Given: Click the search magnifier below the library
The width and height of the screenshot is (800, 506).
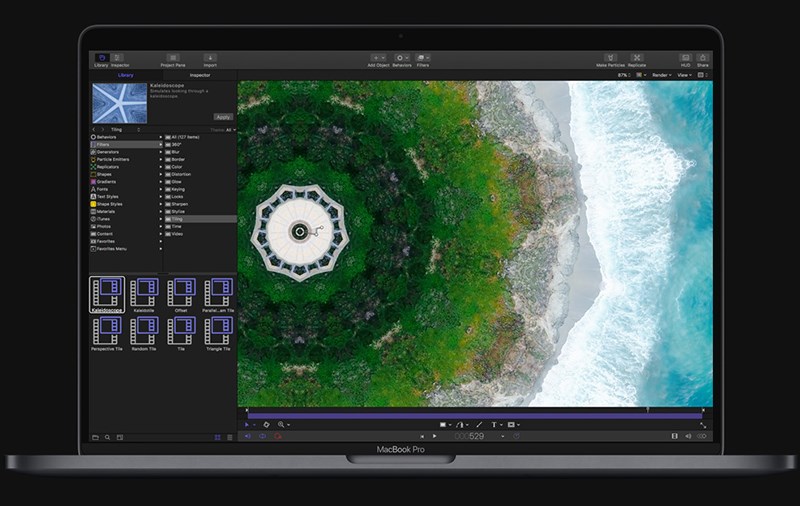Looking at the screenshot, I should (107, 437).
